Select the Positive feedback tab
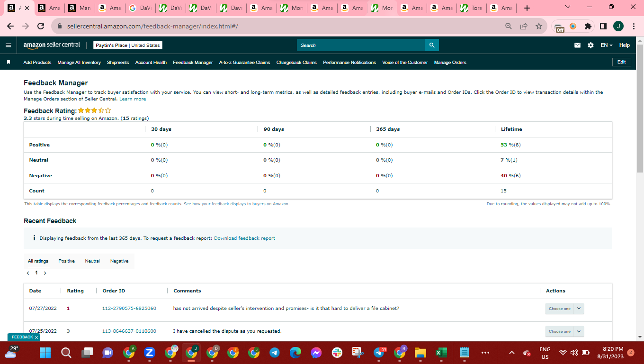644x364 pixels. pos(67,261)
